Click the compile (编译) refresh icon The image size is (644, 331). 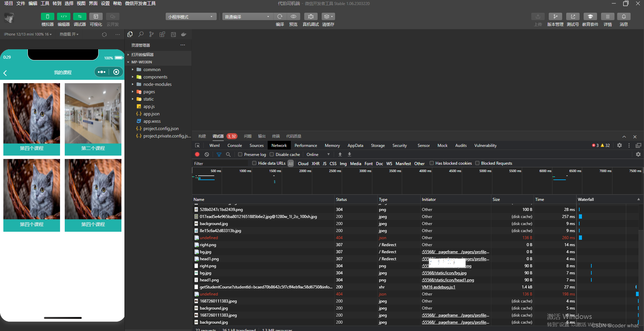click(x=280, y=16)
